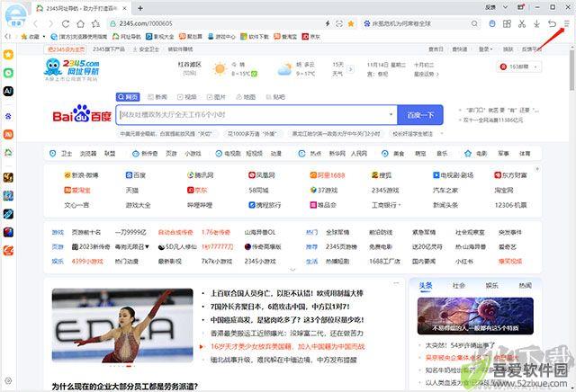Switch to the 头条 news tab
The image size is (576, 392).
(x=426, y=286)
